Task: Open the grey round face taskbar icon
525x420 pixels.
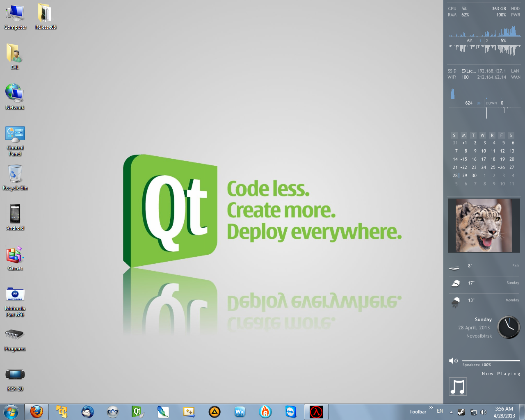Action: (x=112, y=412)
